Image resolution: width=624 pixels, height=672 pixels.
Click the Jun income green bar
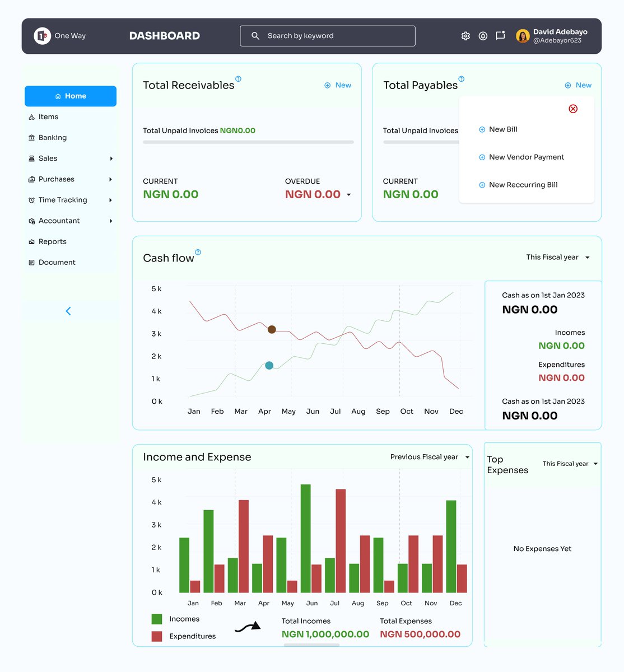[305, 538]
